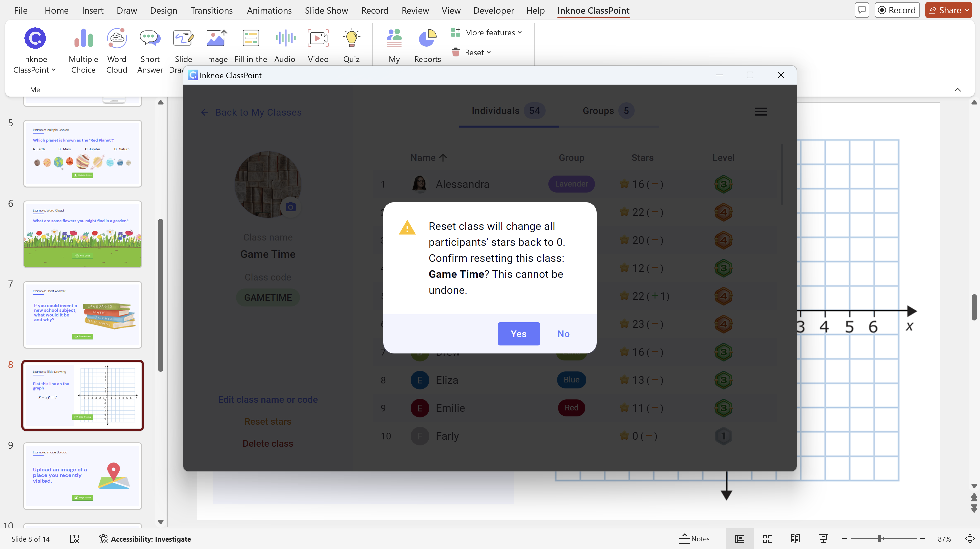Zoom out with the minus button
Viewport: 980px width, 549px height.
tap(844, 538)
